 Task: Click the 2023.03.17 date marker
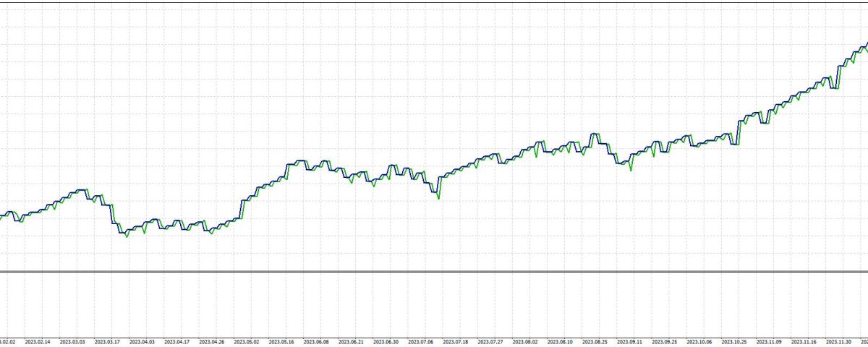point(107,342)
